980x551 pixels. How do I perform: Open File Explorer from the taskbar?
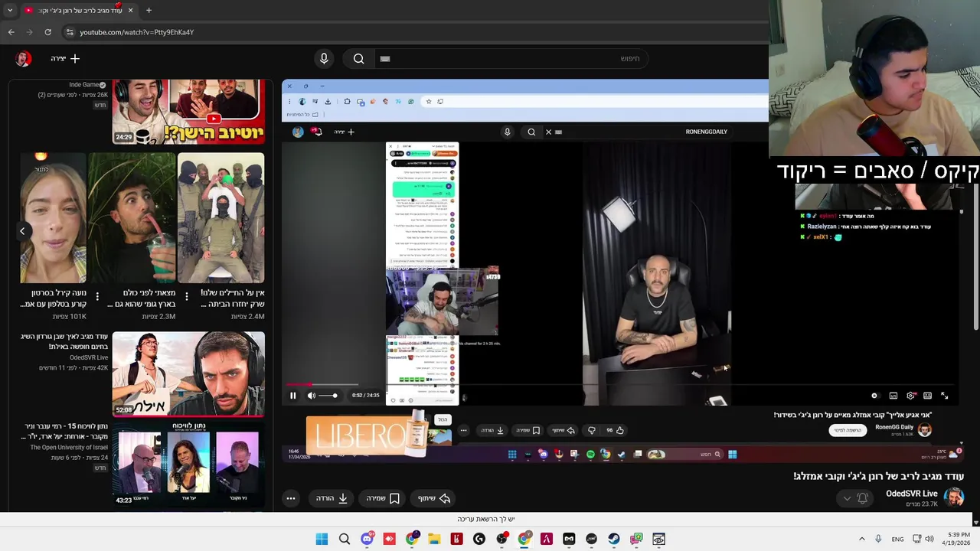(434, 540)
